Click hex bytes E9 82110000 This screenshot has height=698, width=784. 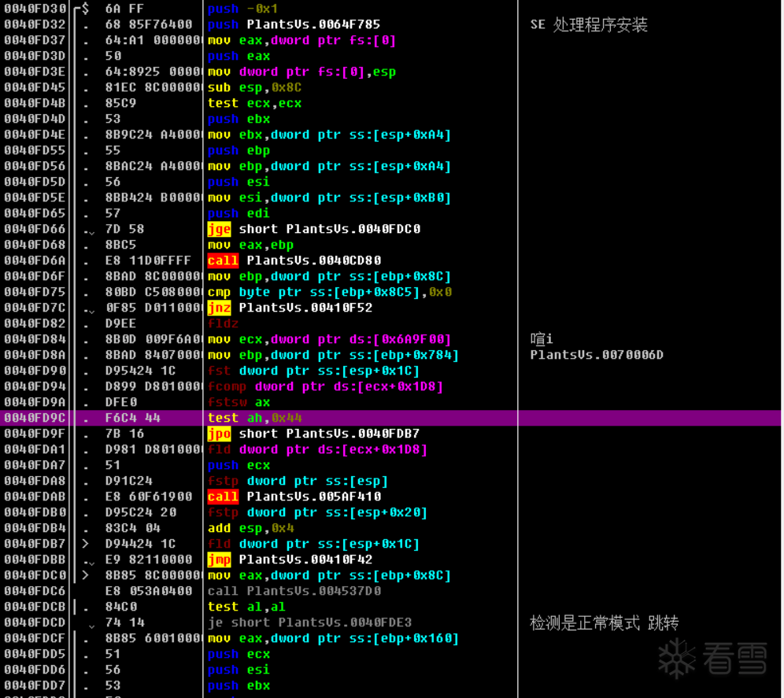click(x=149, y=560)
